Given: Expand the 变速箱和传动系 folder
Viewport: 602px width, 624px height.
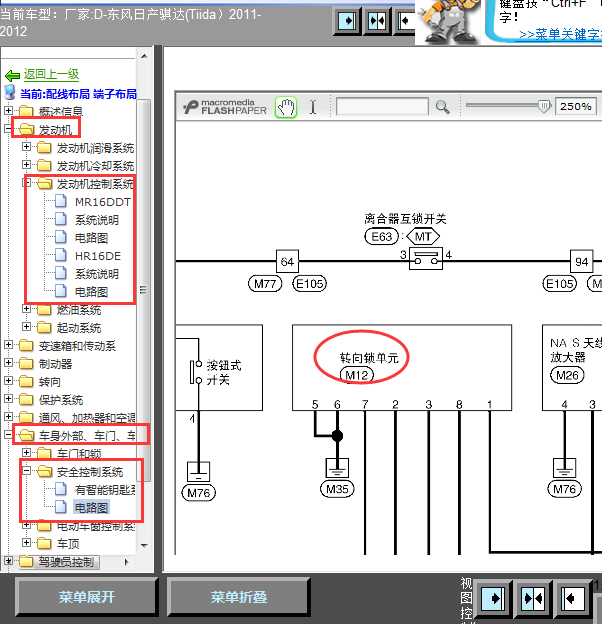Looking at the screenshot, I should coord(8,345).
